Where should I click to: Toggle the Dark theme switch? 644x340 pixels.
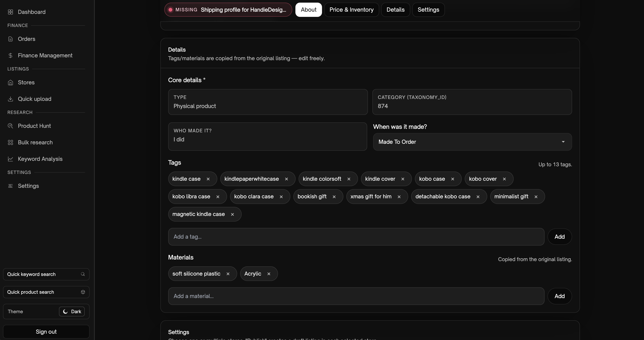(72, 312)
